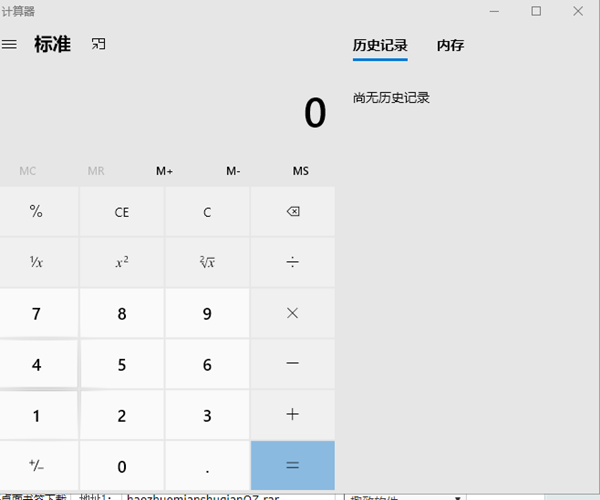The height and width of the screenshot is (500, 600).
Task: Click the percent key
Action: tap(37, 212)
